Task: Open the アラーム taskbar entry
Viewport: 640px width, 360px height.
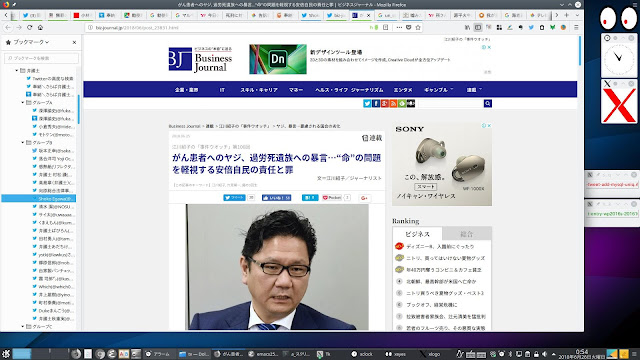Action: (158, 354)
